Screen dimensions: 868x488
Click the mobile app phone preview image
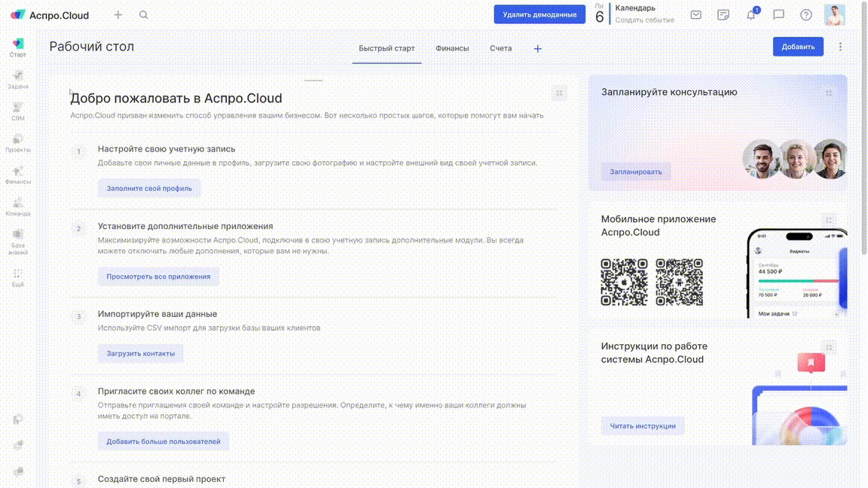pyautogui.click(x=797, y=273)
